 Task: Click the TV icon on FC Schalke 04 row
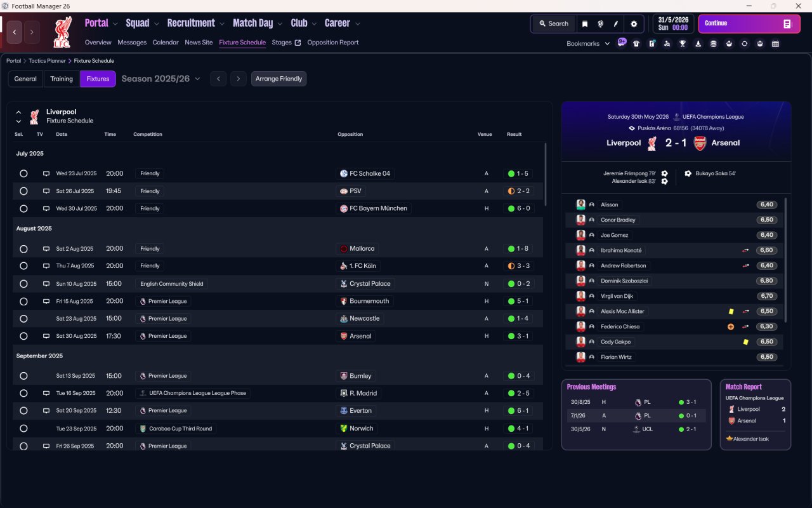pyautogui.click(x=46, y=173)
